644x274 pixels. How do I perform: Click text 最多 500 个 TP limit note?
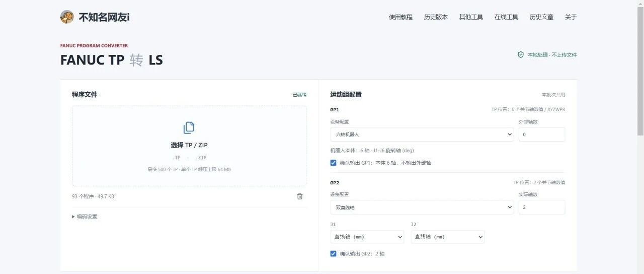[189, 170]
